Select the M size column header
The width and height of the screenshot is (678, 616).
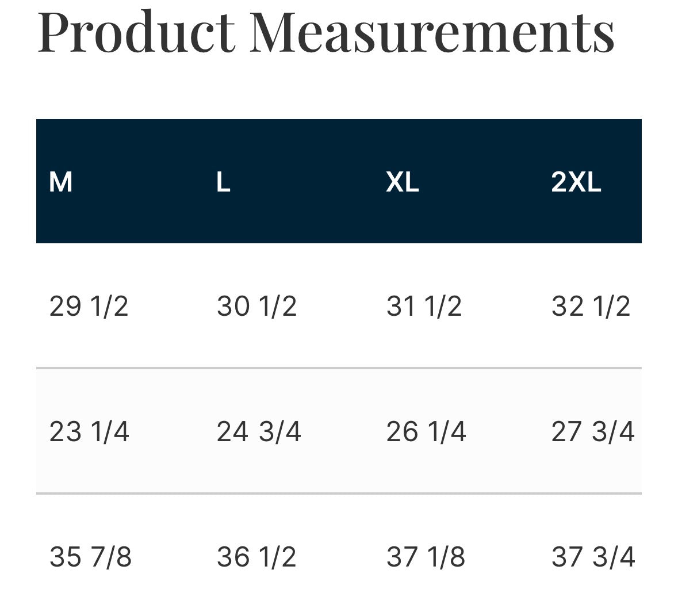pyautogui.click(x=60, y=182)
